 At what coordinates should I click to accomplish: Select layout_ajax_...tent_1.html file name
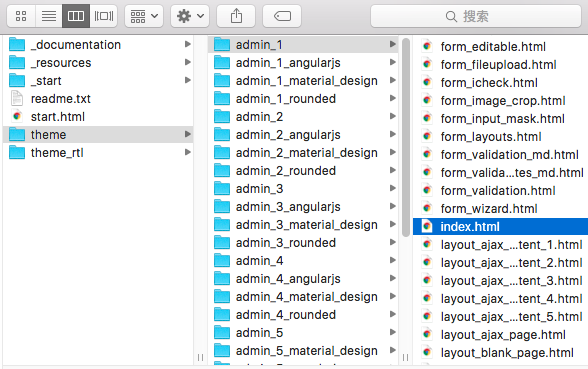(x=512, y=245)
